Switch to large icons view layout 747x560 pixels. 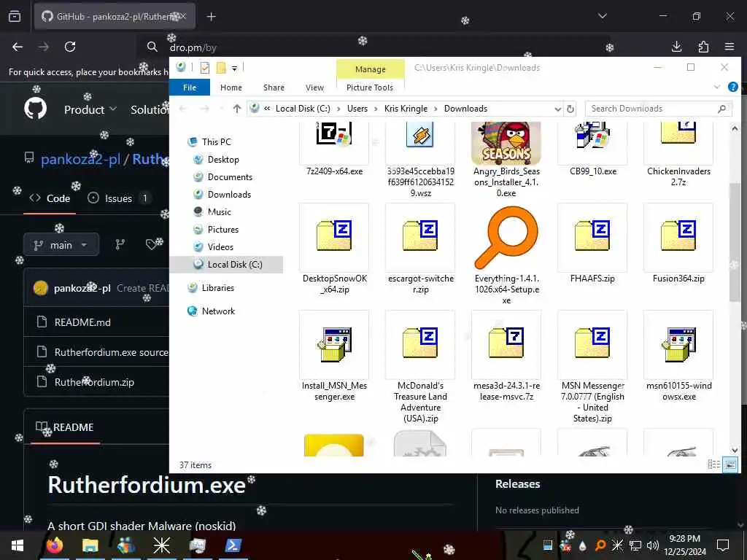[730, 464]
